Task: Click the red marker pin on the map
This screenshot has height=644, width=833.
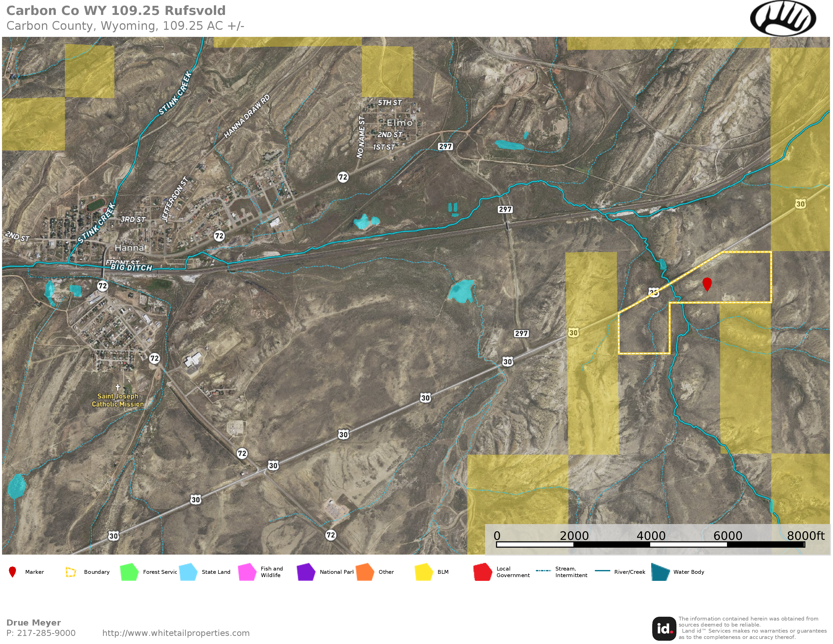Action: coord(707,283)
